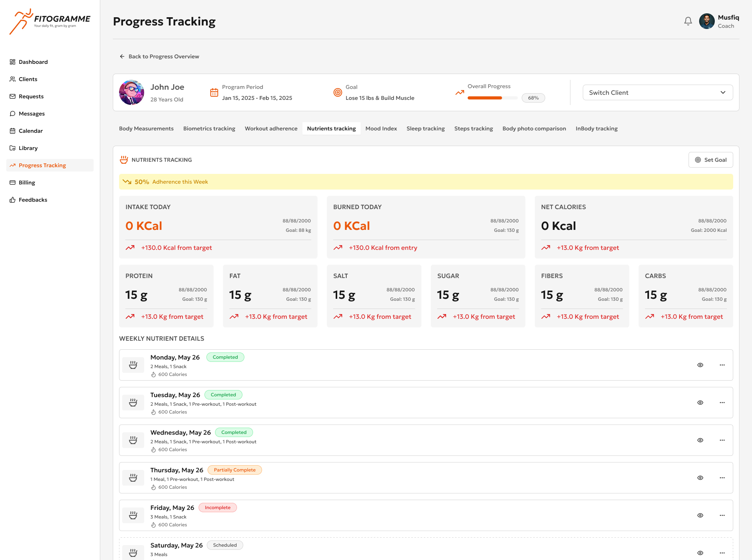
Task: Select the Body Measurements tab
Action: [x=146, y=128]
